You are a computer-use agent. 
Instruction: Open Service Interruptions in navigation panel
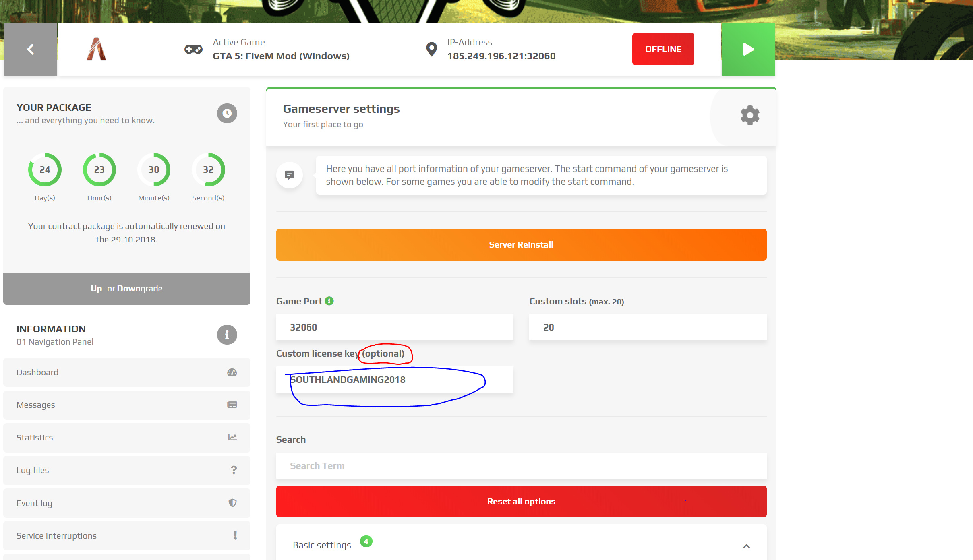(127, 536)
